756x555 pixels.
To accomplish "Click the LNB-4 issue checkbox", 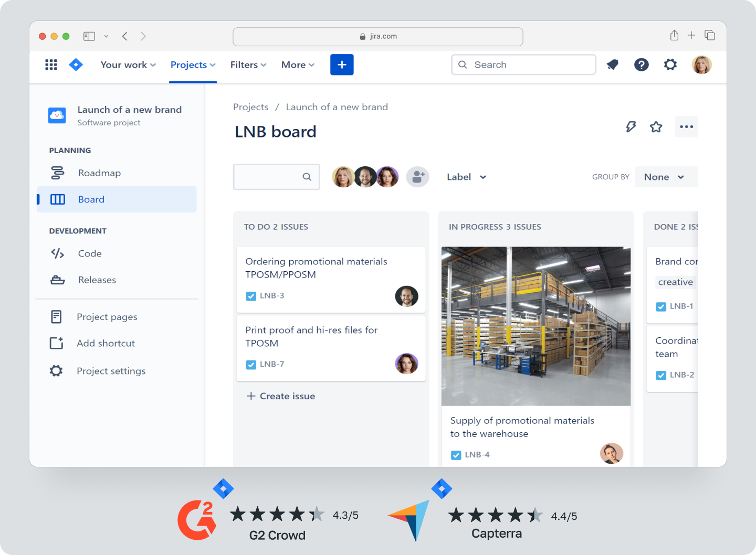I will click(456, 455).
